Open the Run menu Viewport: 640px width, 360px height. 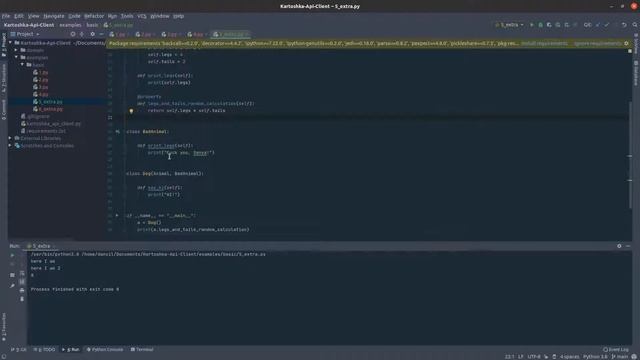click(x=112, y=16)
